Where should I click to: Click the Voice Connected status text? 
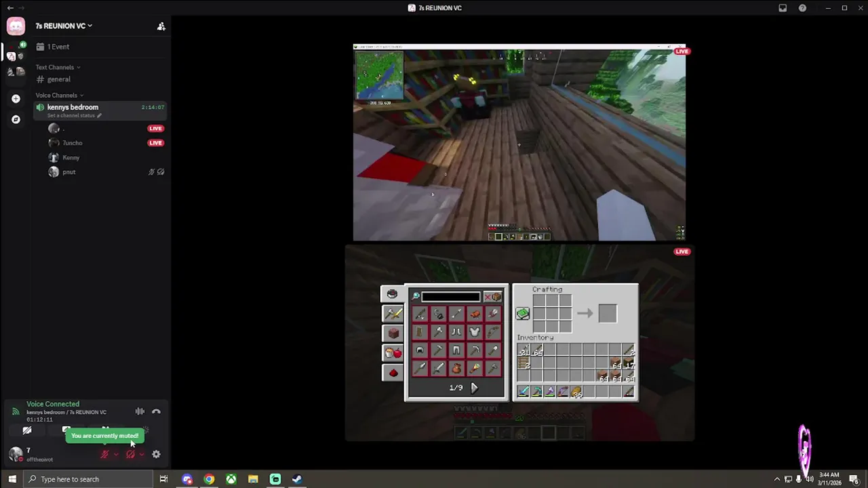[53, 404]
